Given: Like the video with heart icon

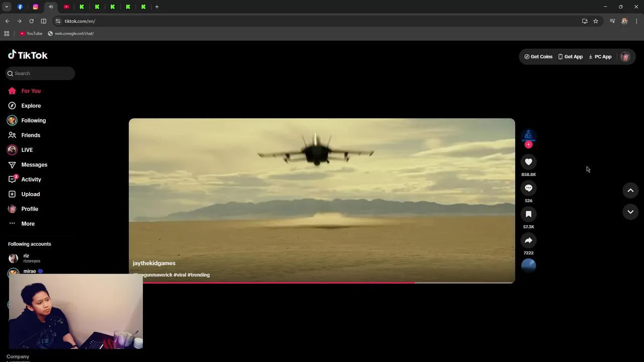Looking at the screenshot, I should pos(528,161).
